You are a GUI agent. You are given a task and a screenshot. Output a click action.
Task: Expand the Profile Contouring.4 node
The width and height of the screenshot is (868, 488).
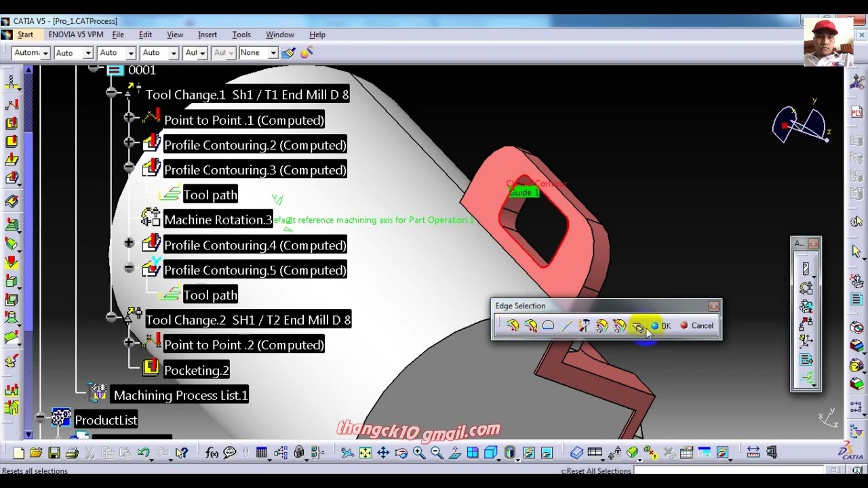pyautogui.click(x=129, y=243)
